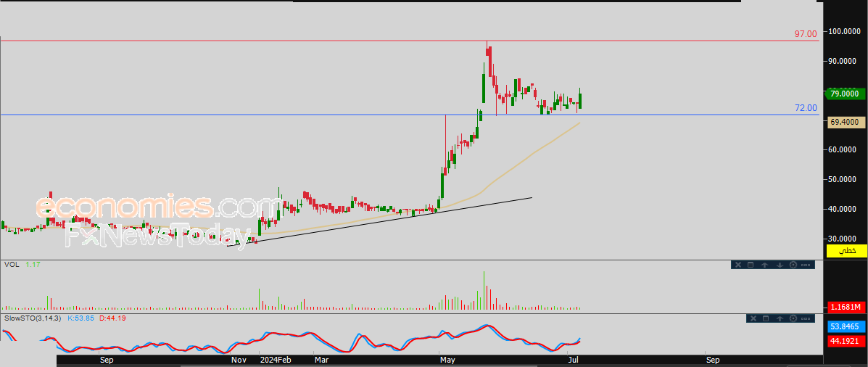Move the SlowSTO panel up
This screenshot has width=868, height=367.
[x=780, y=318]
